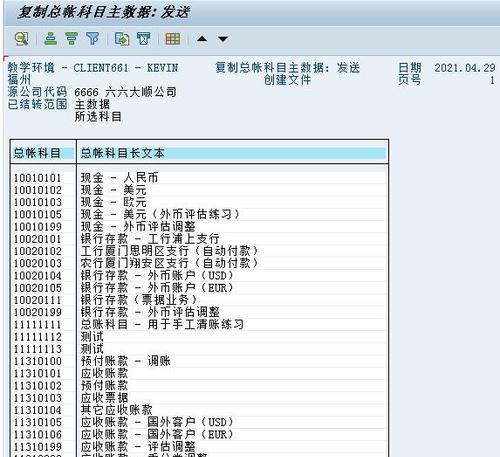Click the word processing export icon

pos(144,39)
